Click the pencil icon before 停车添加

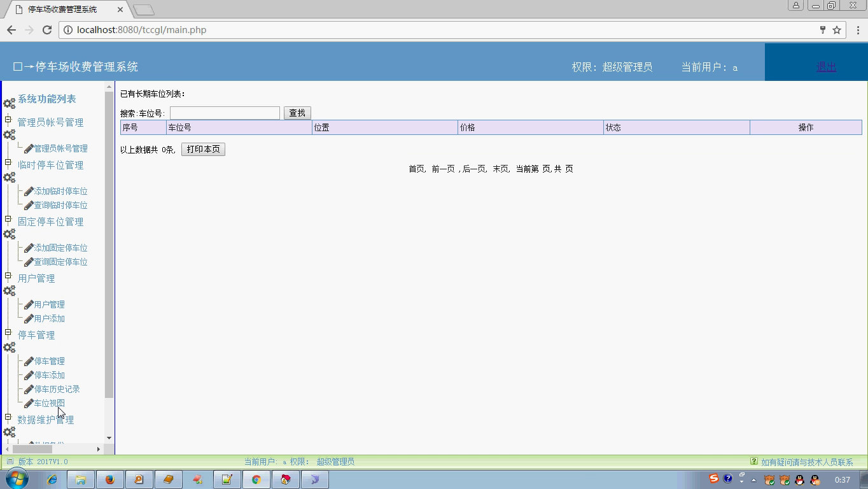click(29, 375)
